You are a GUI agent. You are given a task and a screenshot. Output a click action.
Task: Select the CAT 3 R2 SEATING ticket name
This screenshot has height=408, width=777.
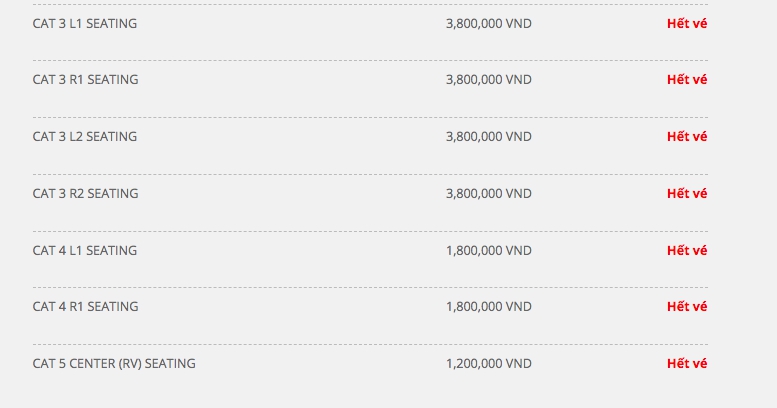point(85,194)
